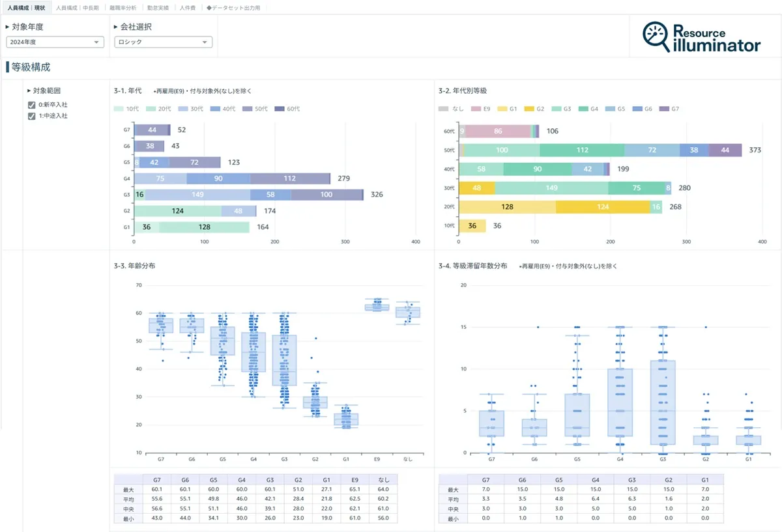Screen dimensions: 782x532
Task: Collapse the 対象範囲 filter section
Action: 29,91
